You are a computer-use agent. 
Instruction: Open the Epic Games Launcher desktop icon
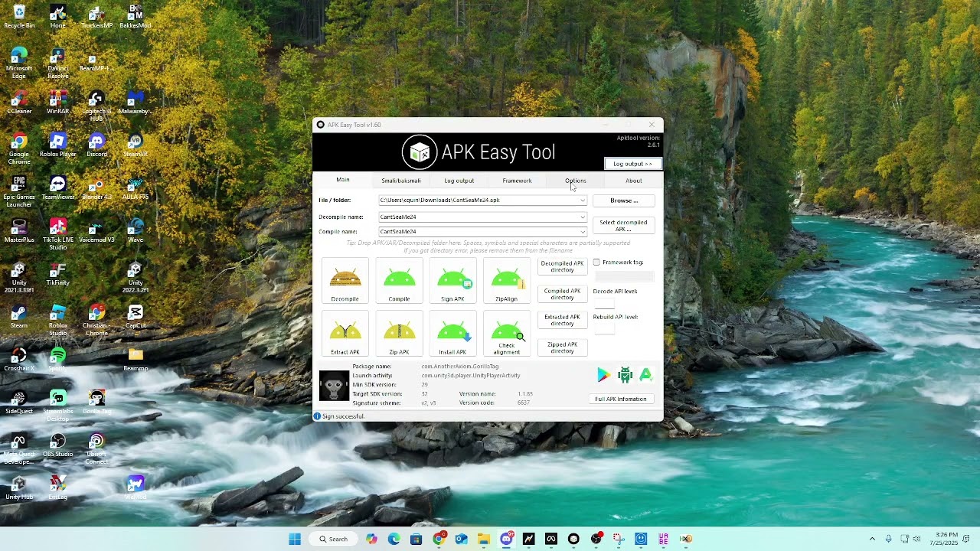[x=19, y=191]
